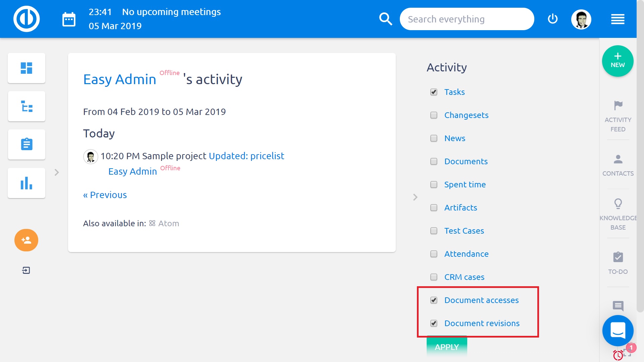Open the Updated: pricelist link

(246, 156)
